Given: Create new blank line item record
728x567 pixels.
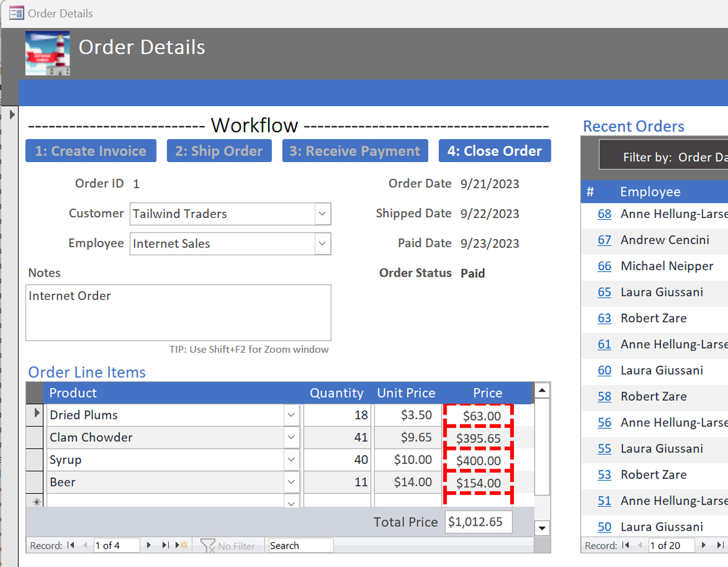Looking at the screenshot, I should 181,545.
